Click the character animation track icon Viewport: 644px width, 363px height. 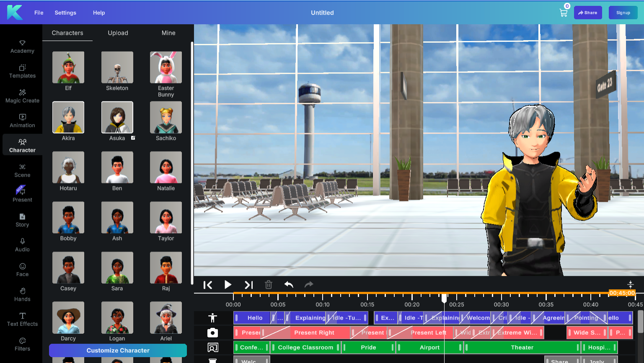coord(213,318)
